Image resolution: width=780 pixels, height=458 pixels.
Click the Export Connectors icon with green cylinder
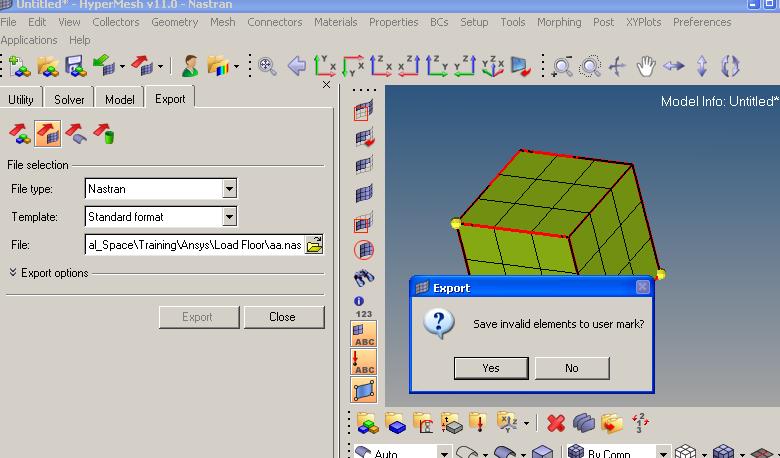tap(104, 134)
